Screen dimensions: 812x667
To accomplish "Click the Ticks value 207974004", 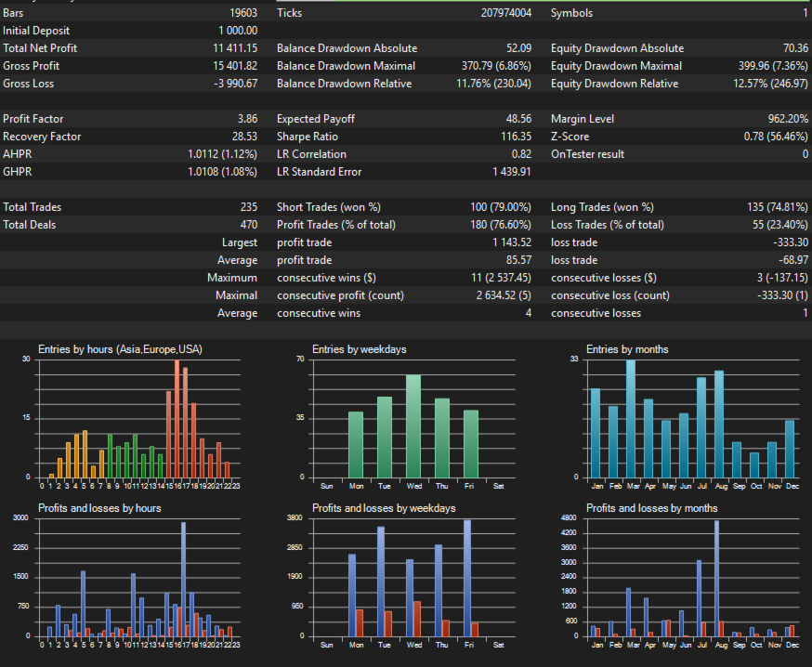I will coord(506,13).
